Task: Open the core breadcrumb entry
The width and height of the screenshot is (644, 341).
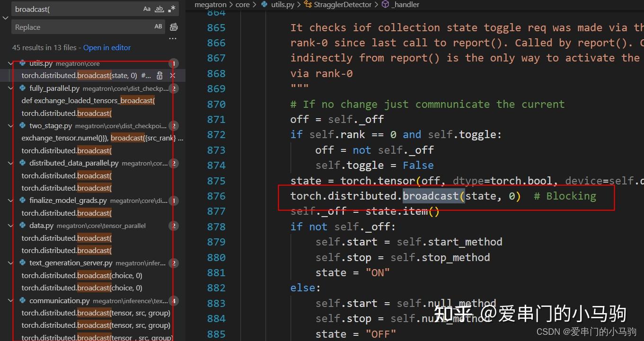Action: [242, 4]
